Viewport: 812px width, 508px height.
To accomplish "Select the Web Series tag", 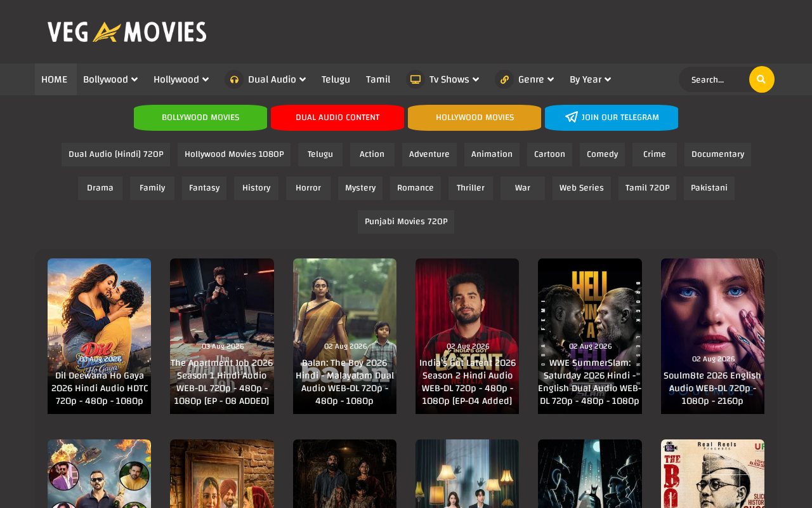I will (582, 188).
